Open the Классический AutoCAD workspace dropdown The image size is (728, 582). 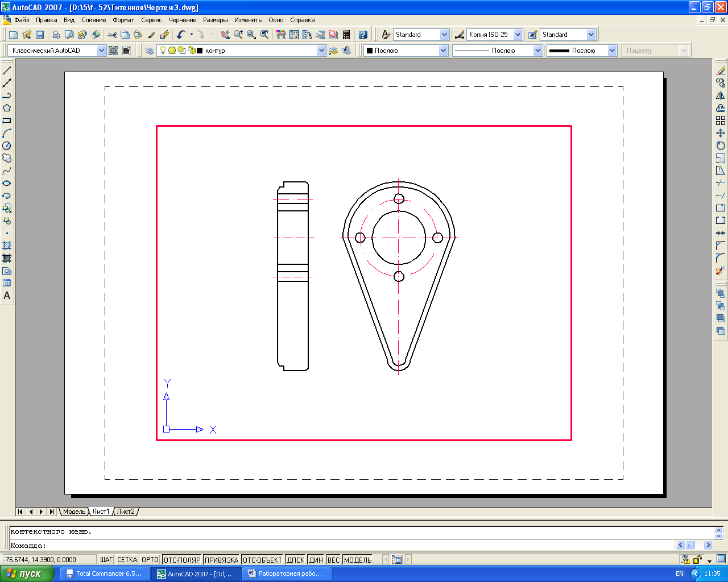(x=101, y=51)
